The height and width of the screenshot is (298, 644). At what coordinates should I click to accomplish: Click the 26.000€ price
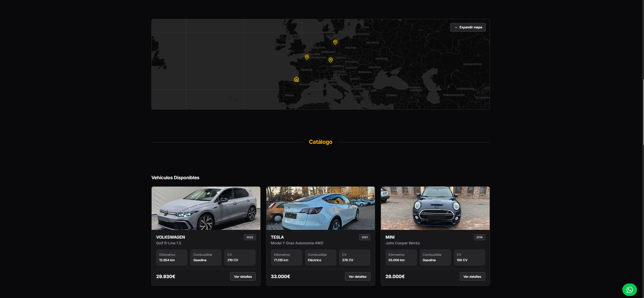pyautogui.click(x=395, y=276)
